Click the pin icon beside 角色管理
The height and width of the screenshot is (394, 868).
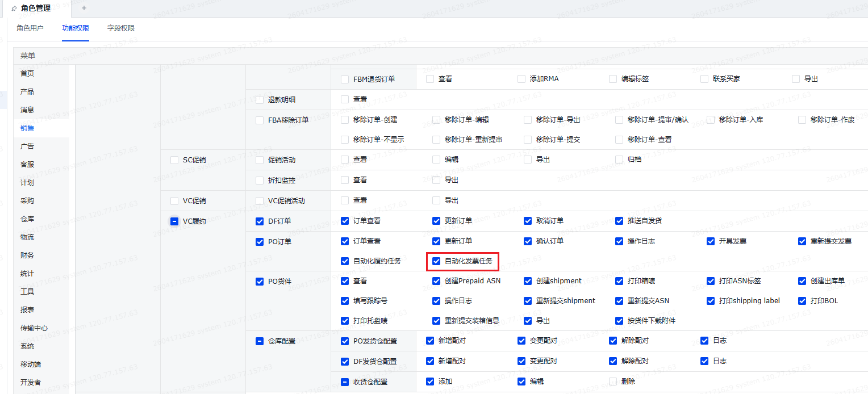point(14,9)
